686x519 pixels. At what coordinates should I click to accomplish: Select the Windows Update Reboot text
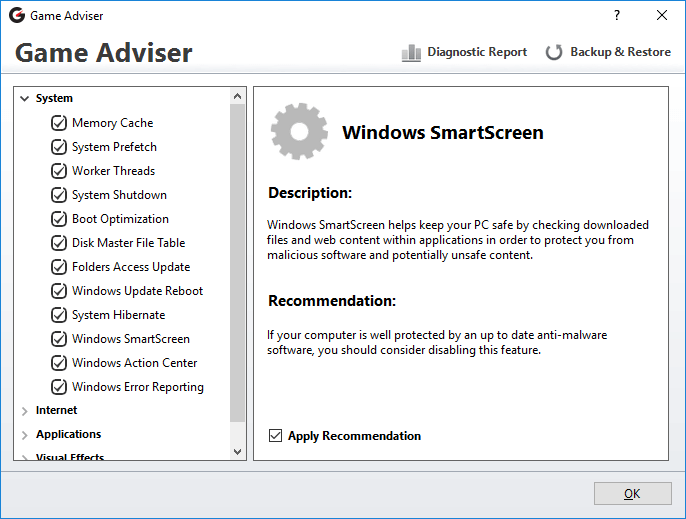137,291
